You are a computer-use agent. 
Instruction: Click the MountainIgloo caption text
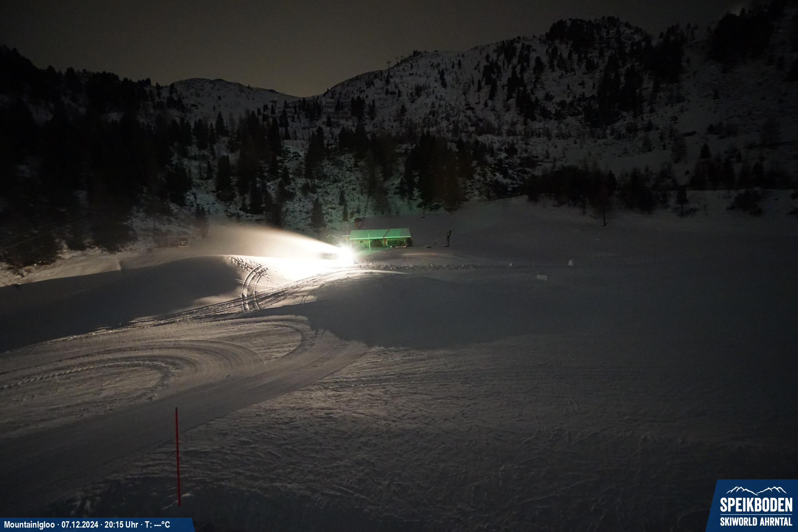click(29, 524)
